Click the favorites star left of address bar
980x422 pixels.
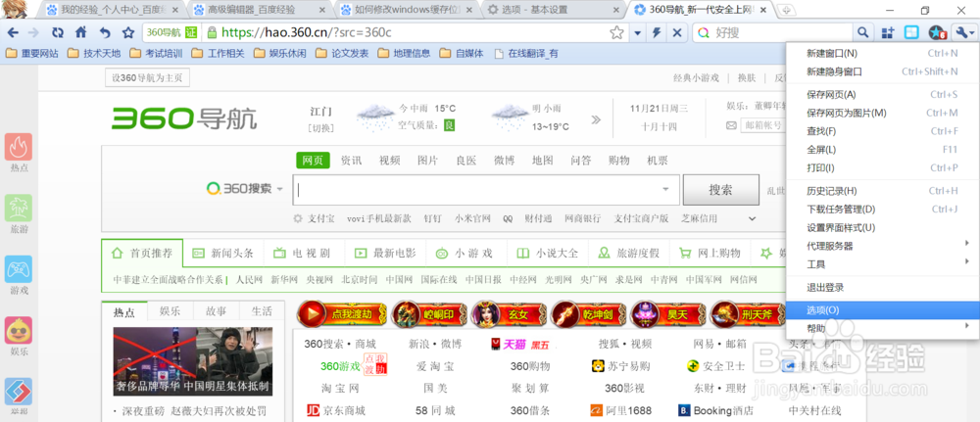[x=128, y=33]
